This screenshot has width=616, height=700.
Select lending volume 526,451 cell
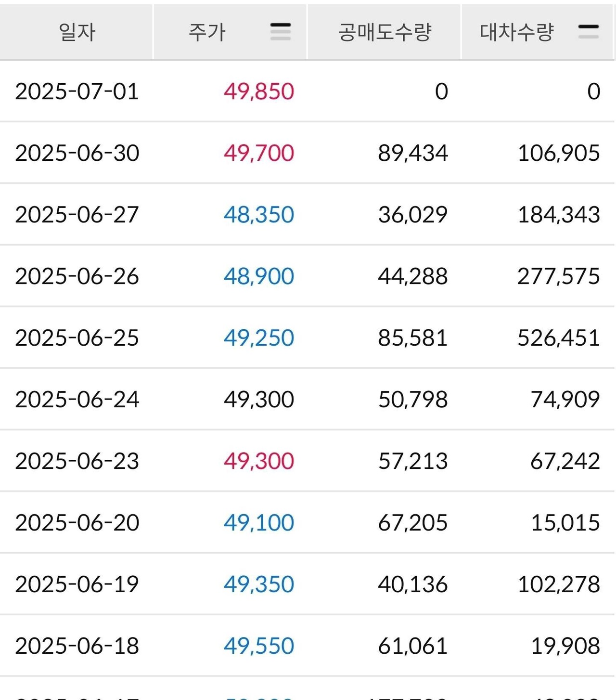pos(558,338)
